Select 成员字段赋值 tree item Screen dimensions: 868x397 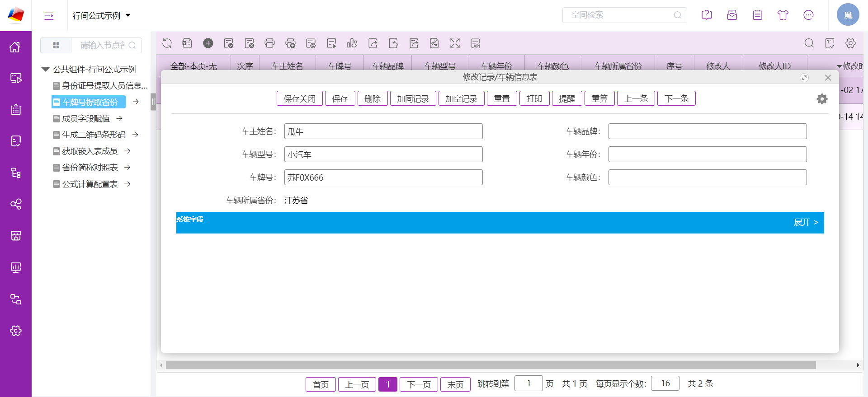click(81, 118)
